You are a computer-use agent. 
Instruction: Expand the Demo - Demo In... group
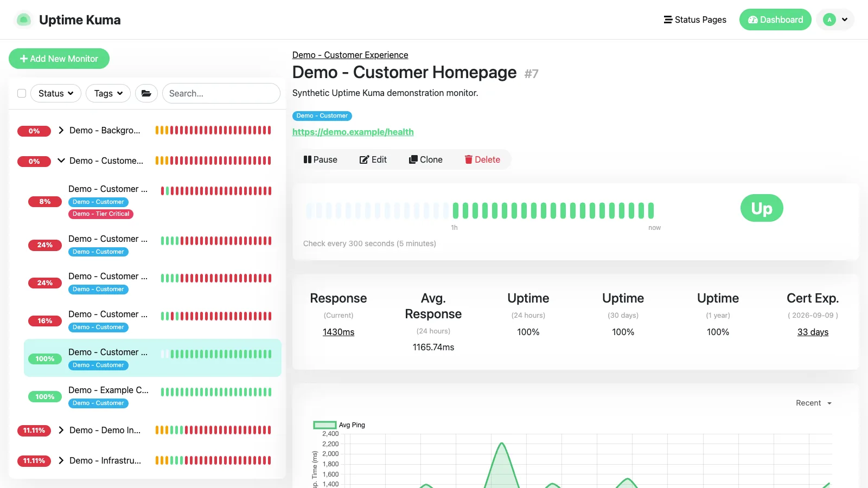tap(61, 430)
